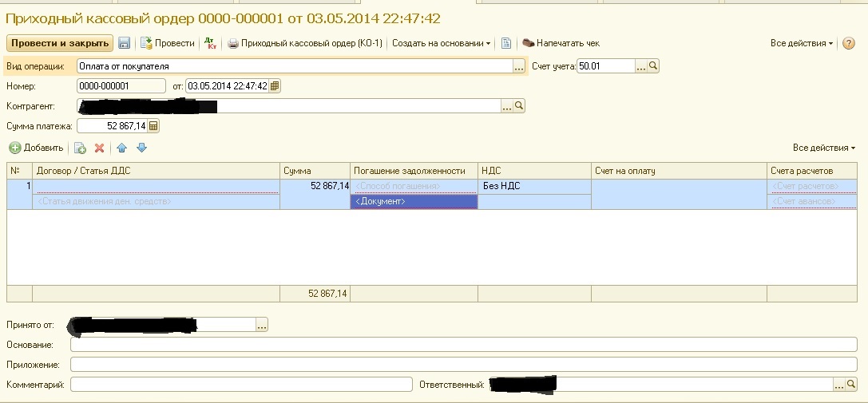Click the copy row icon in table toolbar
The height and width of the screenshot is (403, 868).
pyautogui.click(x=80, y=148)
